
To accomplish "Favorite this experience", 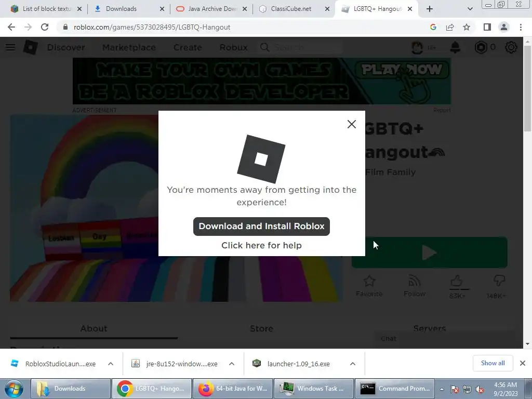I will (369, 287).
